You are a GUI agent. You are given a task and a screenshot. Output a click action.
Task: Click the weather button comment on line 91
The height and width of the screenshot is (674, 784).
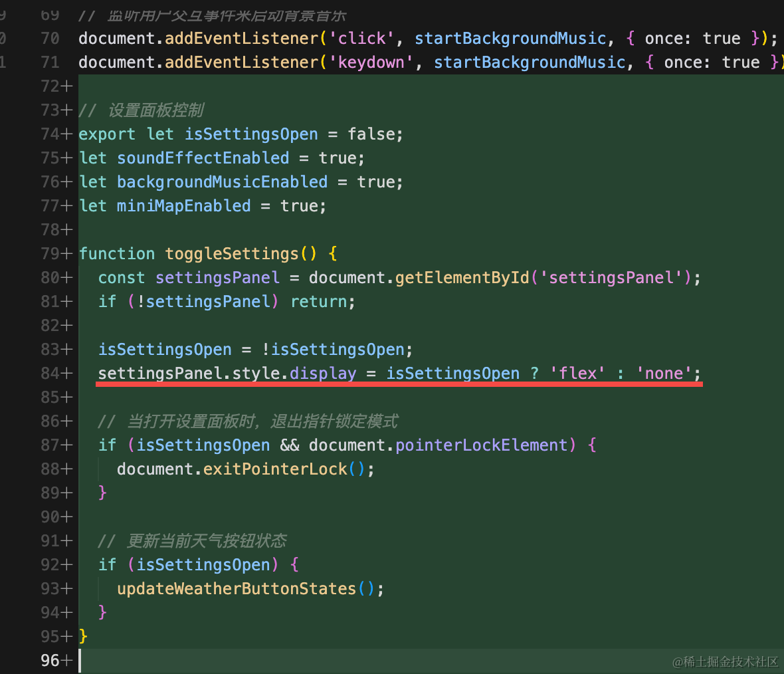pos(193,541)
